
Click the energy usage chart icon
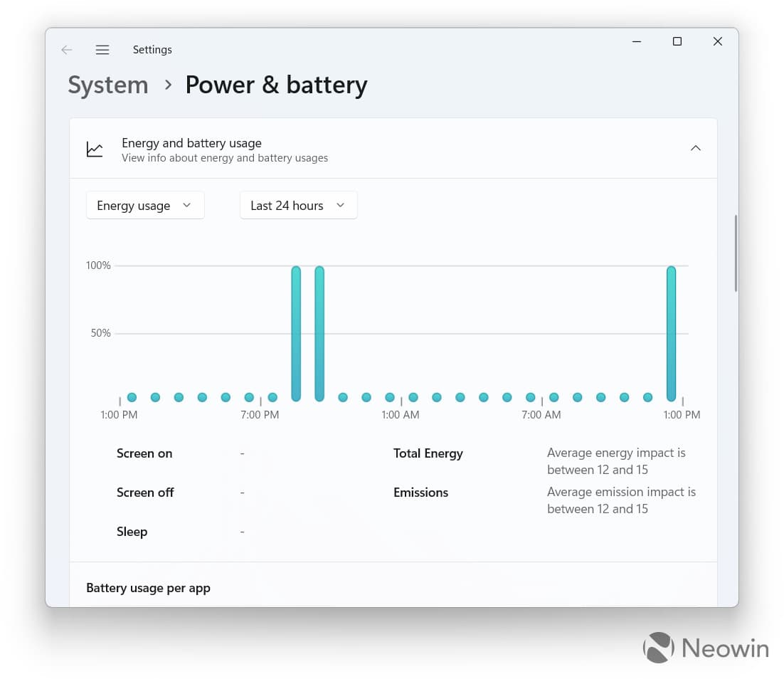click(95, 149)
